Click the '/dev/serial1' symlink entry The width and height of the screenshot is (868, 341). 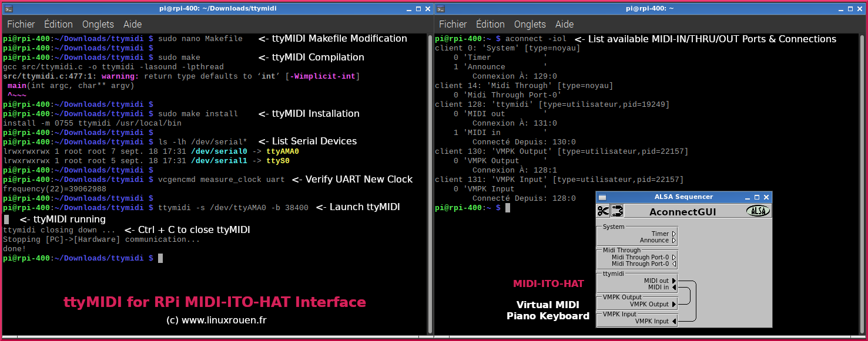tap(219, 161)
